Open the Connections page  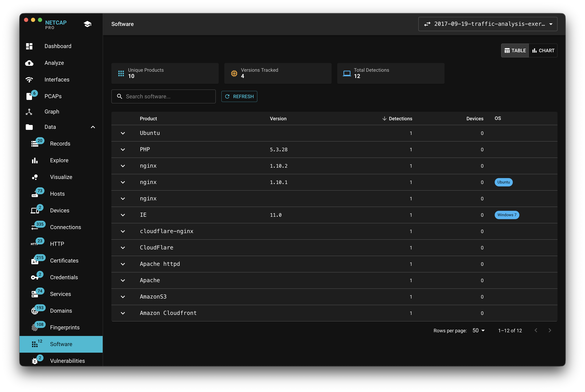(61, 227)
